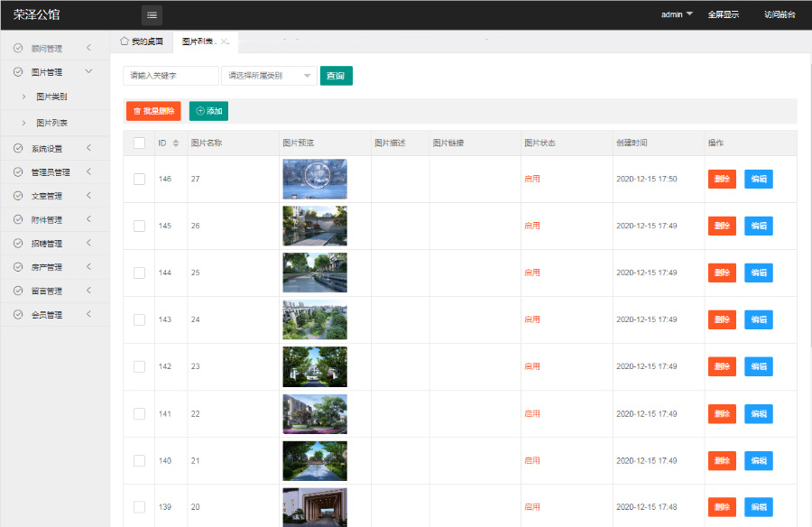Click the 添加 button with plus icon
This screenshot has height=527, width=812.
[208, 111]
